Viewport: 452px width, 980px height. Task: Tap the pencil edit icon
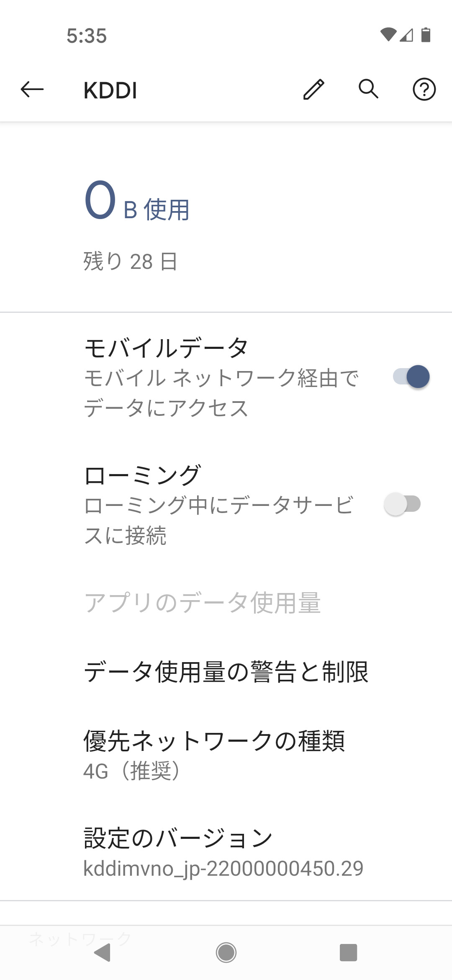tap(314, 89)
